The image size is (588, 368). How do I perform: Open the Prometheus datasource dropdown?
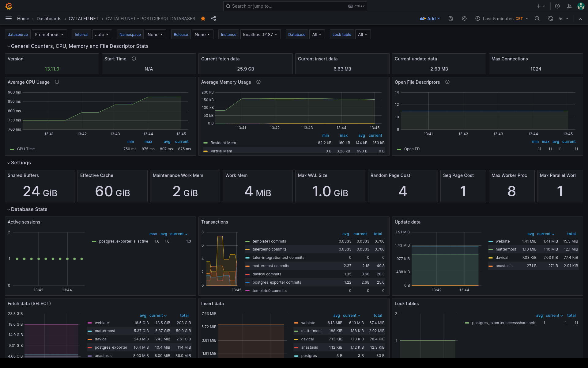tap(49, 35)
